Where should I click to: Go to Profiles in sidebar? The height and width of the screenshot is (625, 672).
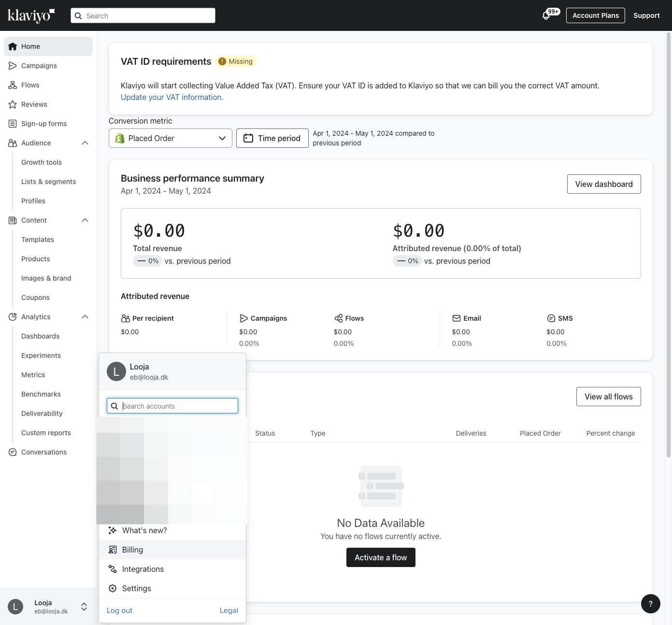point(33,201)
